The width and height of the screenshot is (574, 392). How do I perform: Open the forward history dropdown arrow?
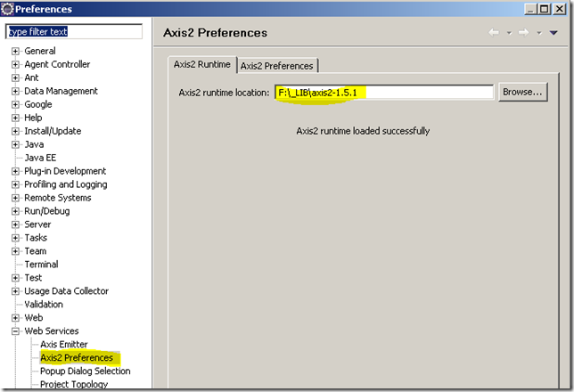[x=539, y=33]
